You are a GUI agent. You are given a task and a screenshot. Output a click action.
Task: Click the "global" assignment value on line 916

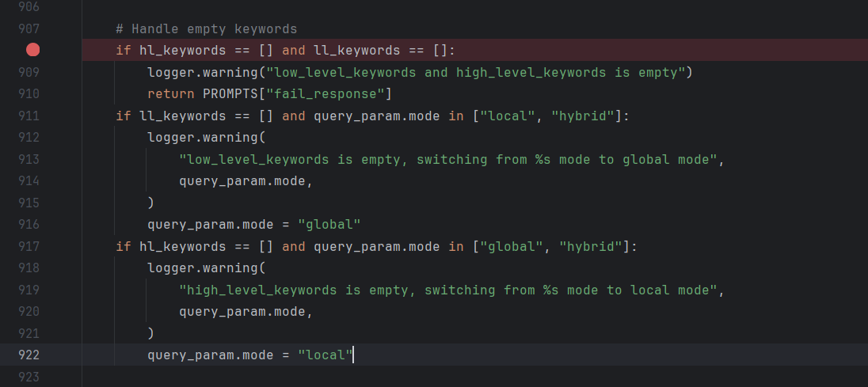[329, 225]
